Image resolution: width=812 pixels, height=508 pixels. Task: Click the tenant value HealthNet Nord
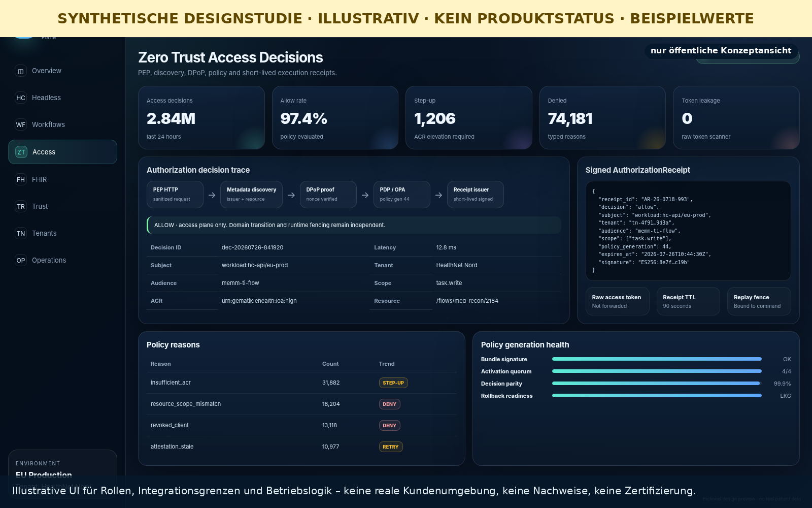click(457, 266)
